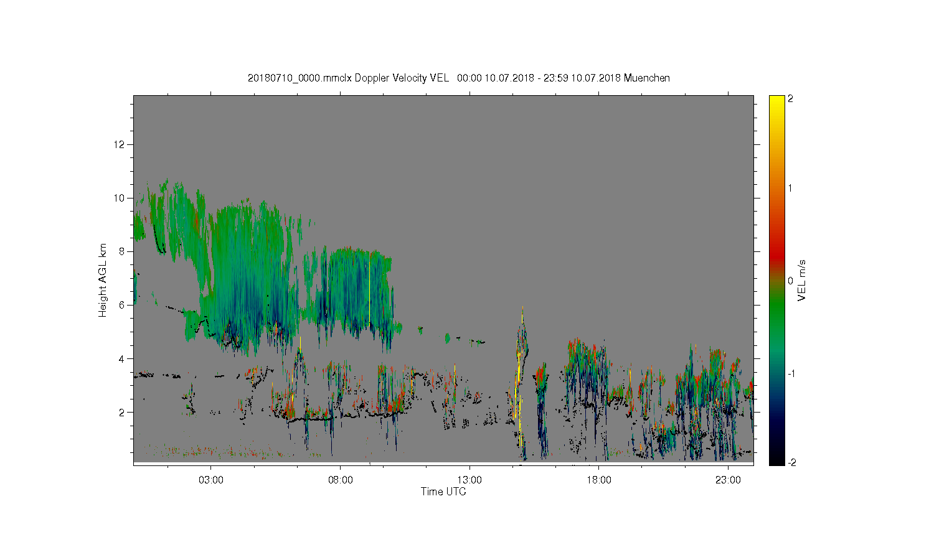934x560 pixels.
Task: Click the 6 tick on the height axis
Action: click(x=123, y=305)
